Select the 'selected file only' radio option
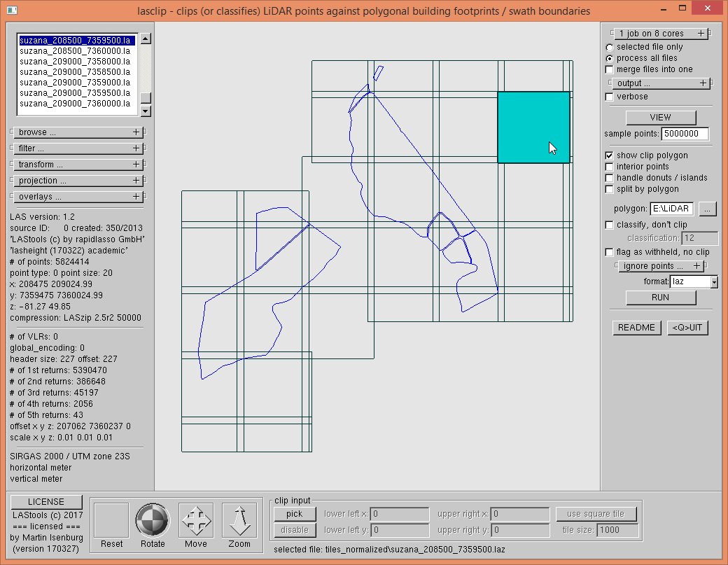The width and height of the screenshot is (728, 565). tap(610, 47)
